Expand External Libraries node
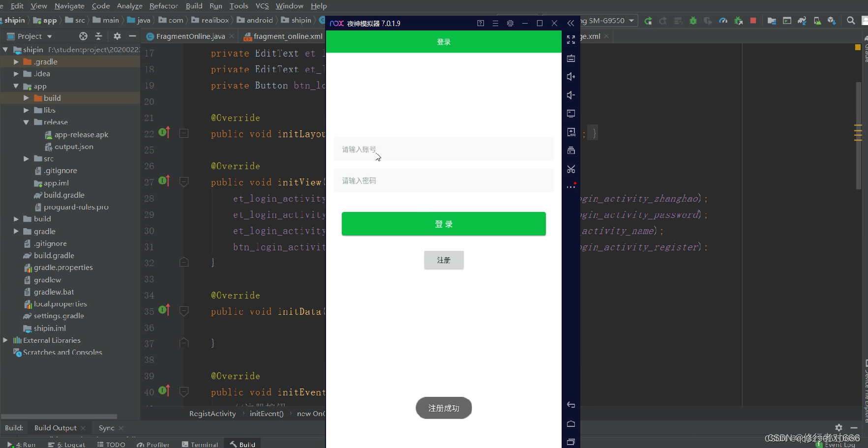The width and height of the screenshot is (868, 448). click(5, 340)
